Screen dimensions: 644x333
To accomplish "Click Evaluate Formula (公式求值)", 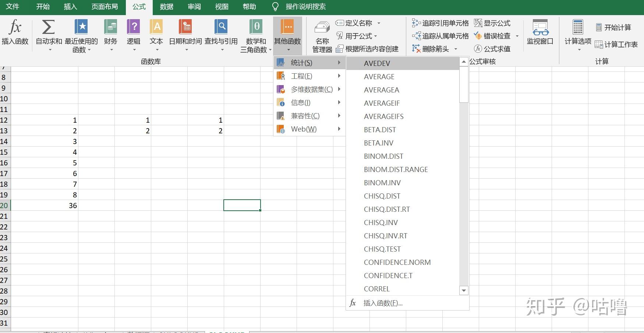I will (x=492, y=49).
